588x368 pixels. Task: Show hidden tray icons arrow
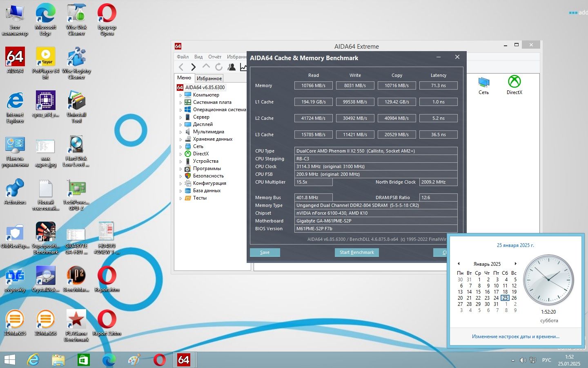click(x=513, y=360)
